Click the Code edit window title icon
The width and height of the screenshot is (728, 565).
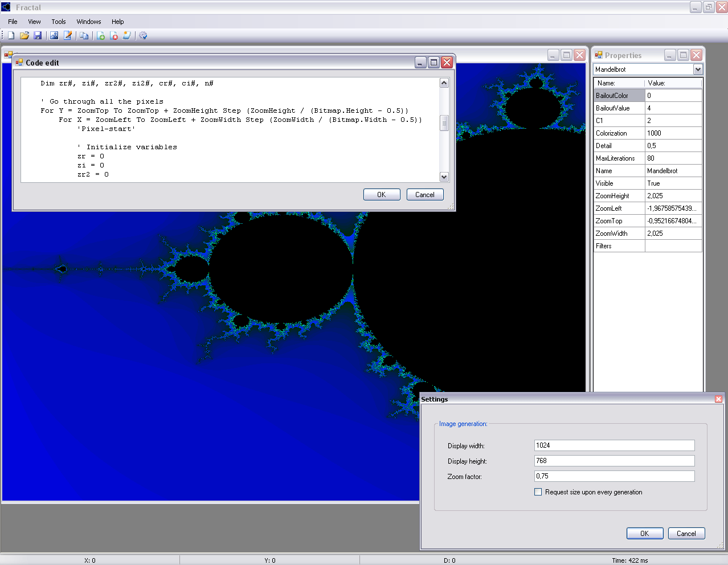tap(19, 63)
